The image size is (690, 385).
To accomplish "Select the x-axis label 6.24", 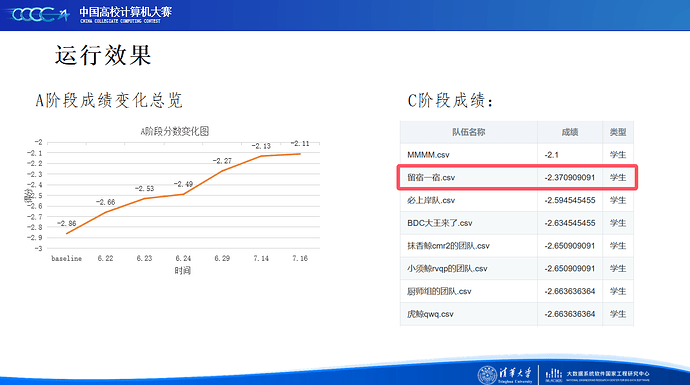I will (x=184, y=258).
